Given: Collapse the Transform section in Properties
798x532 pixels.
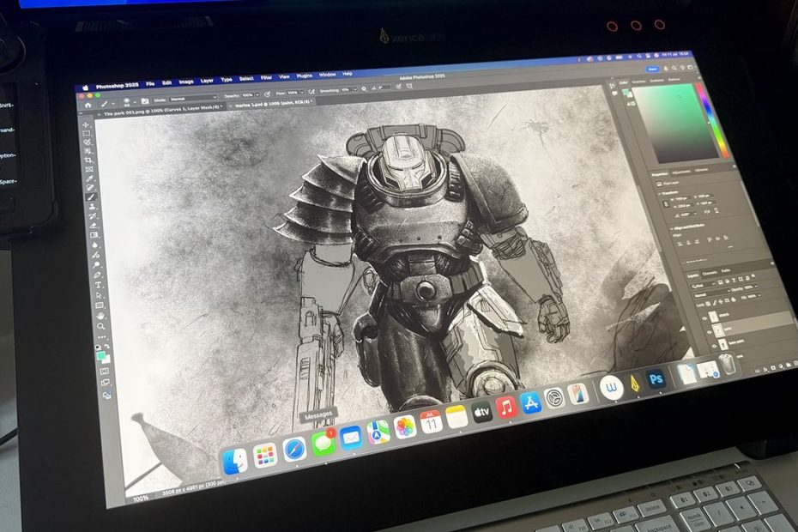Looking at the screenshot, I should pos(660,193).
